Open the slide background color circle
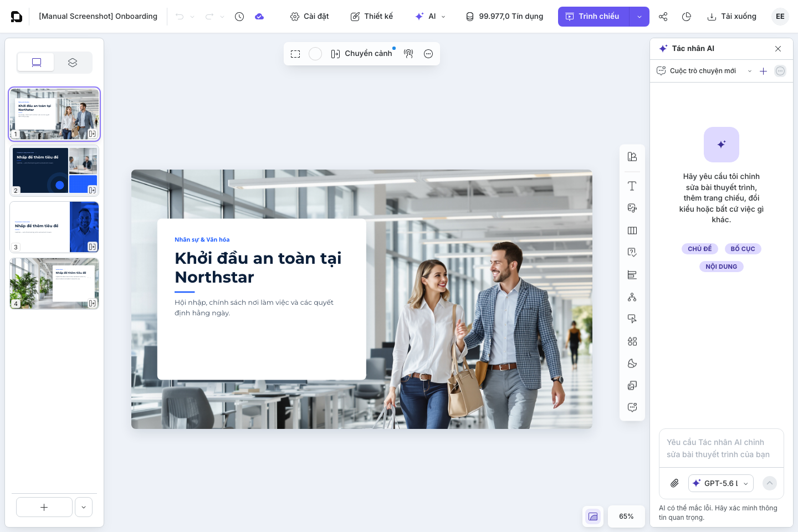Image resolution: width=798 pixels, height=532 pixels. (315, 54)
